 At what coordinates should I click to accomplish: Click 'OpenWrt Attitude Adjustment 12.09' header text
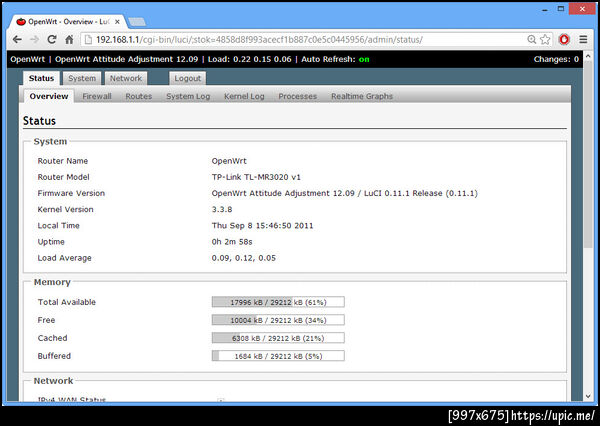tap(127, 59)
